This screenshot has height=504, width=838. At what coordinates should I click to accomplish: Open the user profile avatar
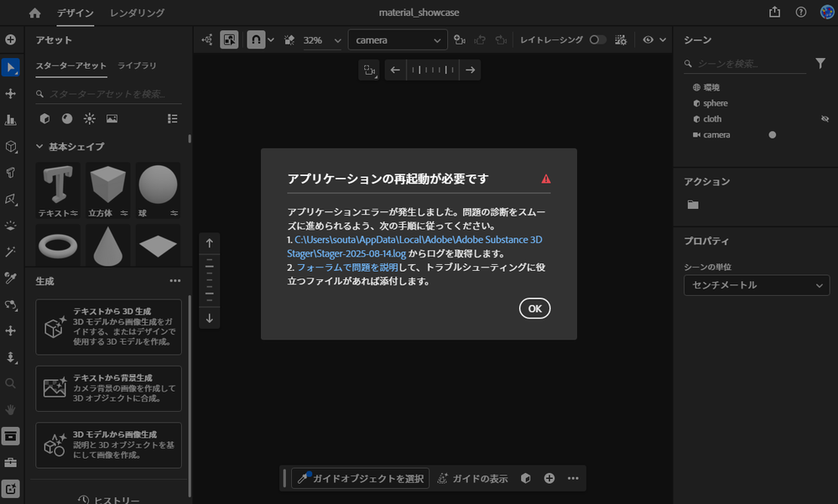[827, 13]
